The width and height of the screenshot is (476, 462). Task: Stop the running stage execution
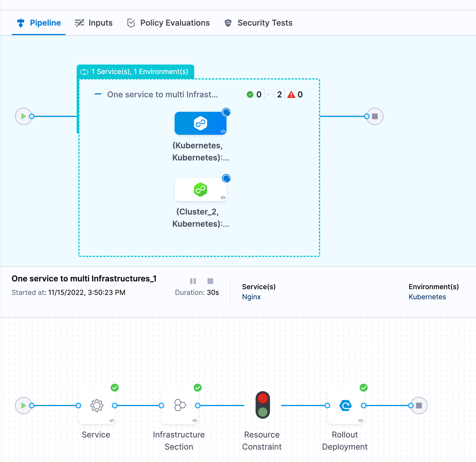(210, 281)
